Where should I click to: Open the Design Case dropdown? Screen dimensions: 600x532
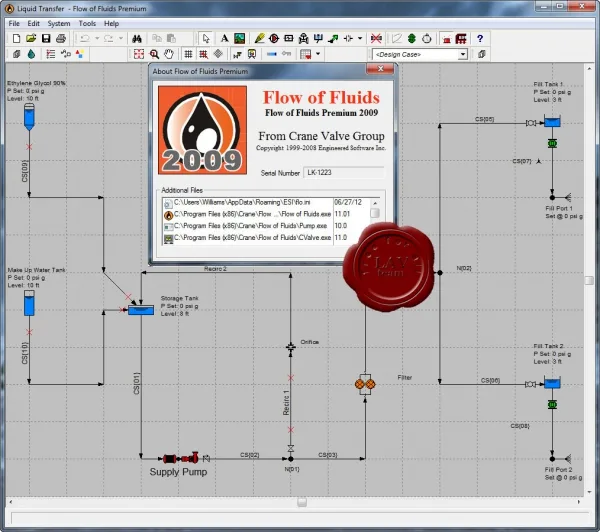(463, 54)
